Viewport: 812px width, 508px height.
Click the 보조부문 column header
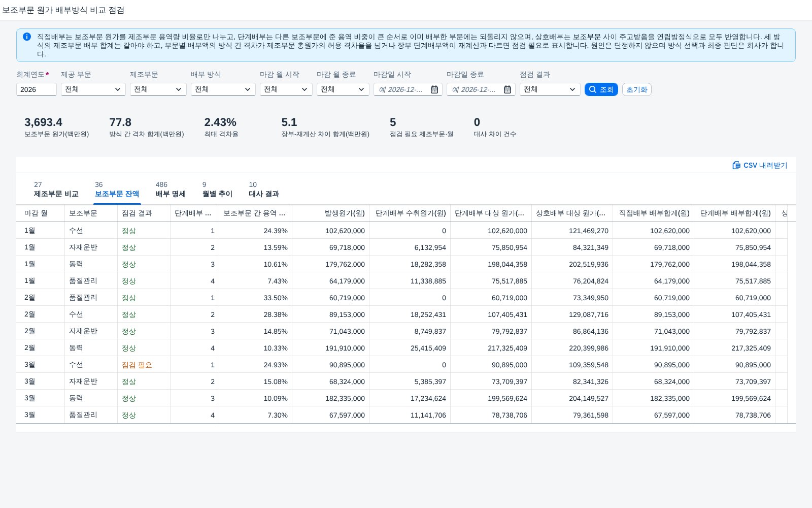[x=91, y=213]
